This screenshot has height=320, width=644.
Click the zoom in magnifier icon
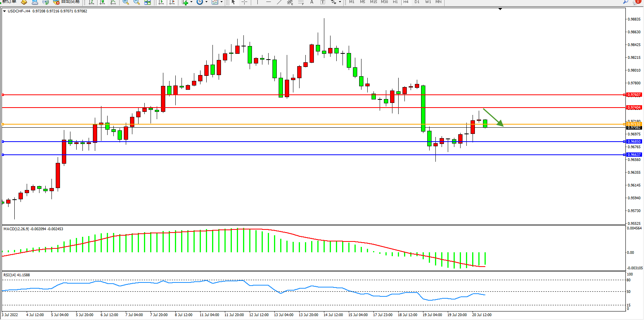[x=125, y=2]
